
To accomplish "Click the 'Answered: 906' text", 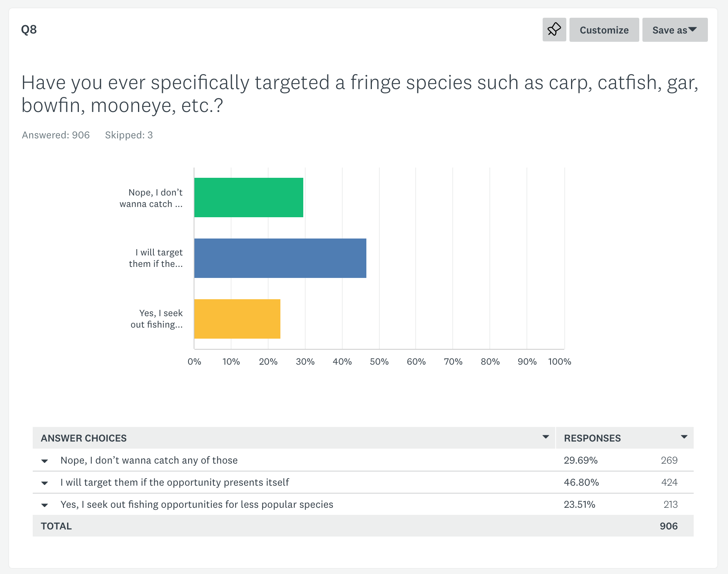I will (x=56, y=135).
